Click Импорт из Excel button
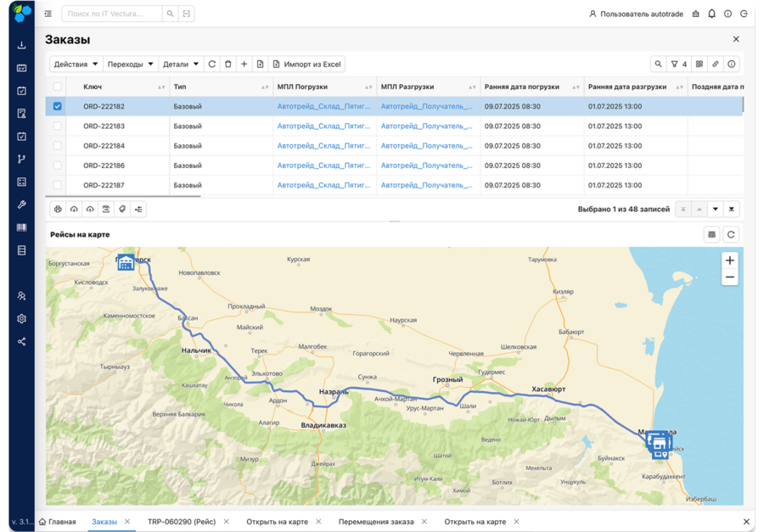Image resolution: width=764 pixels, height=532 pixels. [x=307, y=64]
